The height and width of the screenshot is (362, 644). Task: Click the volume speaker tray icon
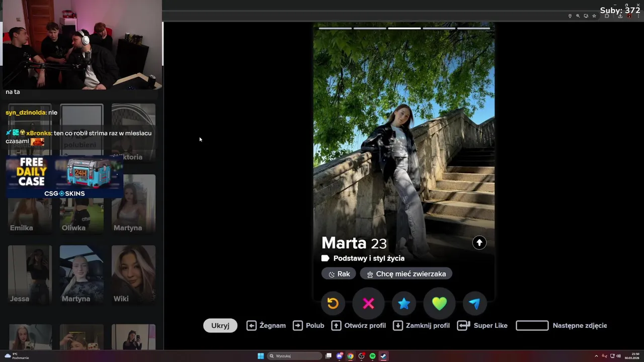pos(618,356)
